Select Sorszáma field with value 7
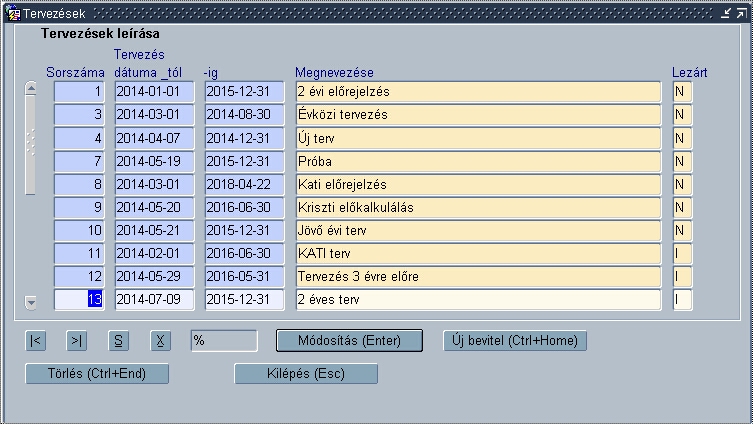The width and height of the screenshot is (753, 424). click(79, 161)
